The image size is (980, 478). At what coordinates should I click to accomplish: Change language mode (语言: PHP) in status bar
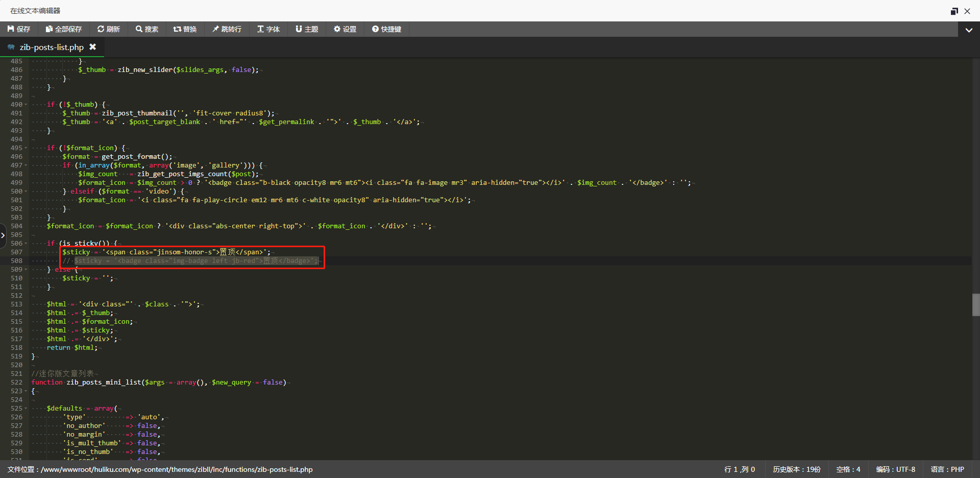947,469
